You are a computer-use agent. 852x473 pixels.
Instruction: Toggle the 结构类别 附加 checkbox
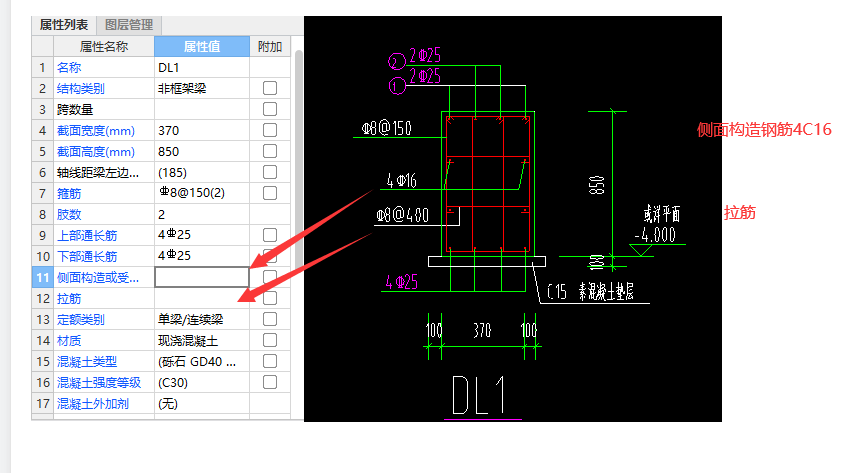(270, 88)
